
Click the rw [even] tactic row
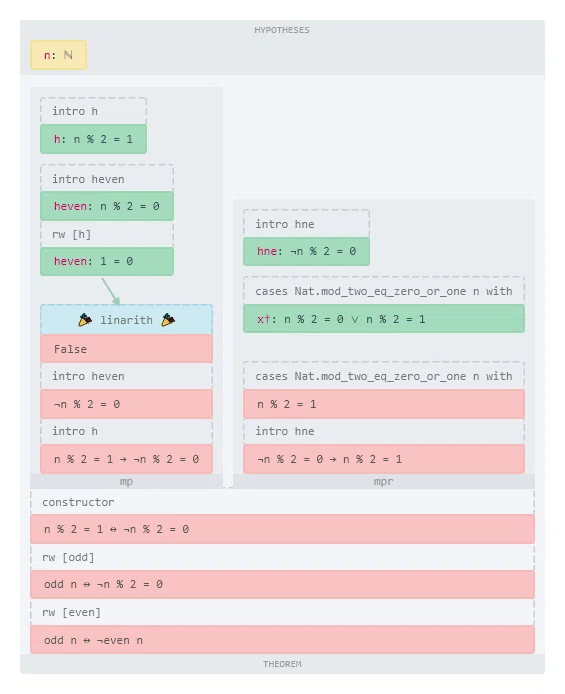pos(282,612)
